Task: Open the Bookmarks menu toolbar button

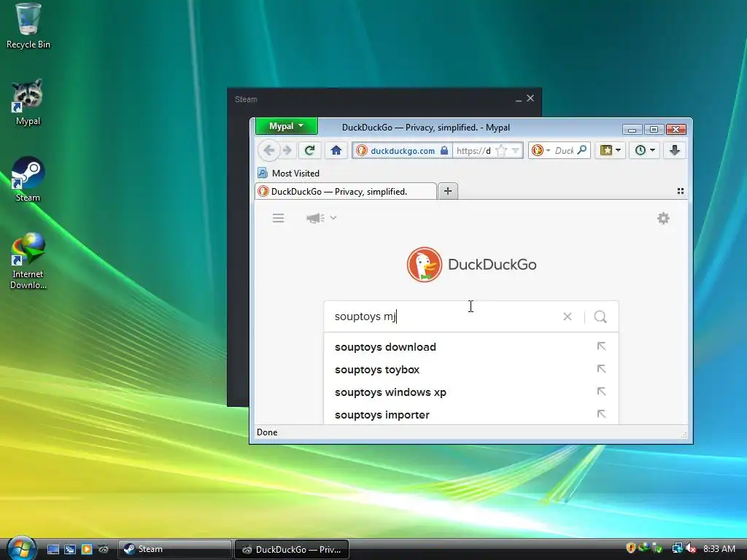Action: [x=611, y=150]
